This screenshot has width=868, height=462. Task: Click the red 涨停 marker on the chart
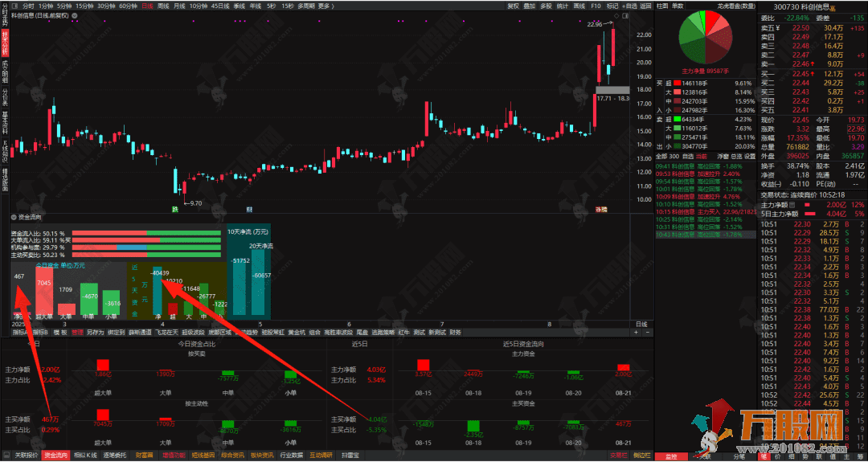[x=600, y=209]
